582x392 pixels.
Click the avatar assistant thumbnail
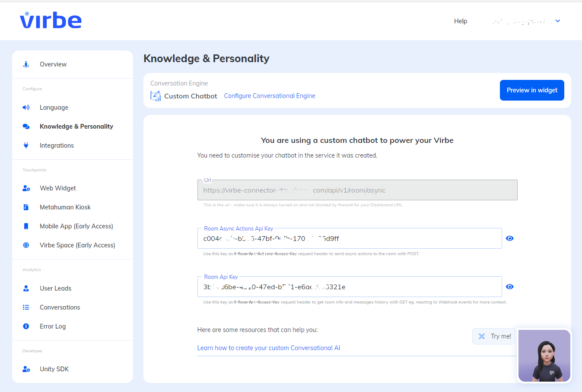(544, 356)
